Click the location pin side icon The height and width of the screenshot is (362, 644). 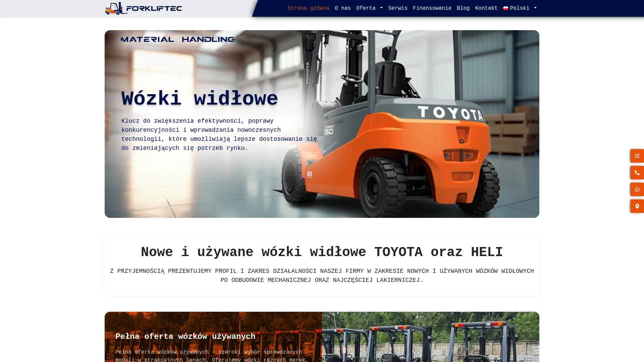coord(637,206)
